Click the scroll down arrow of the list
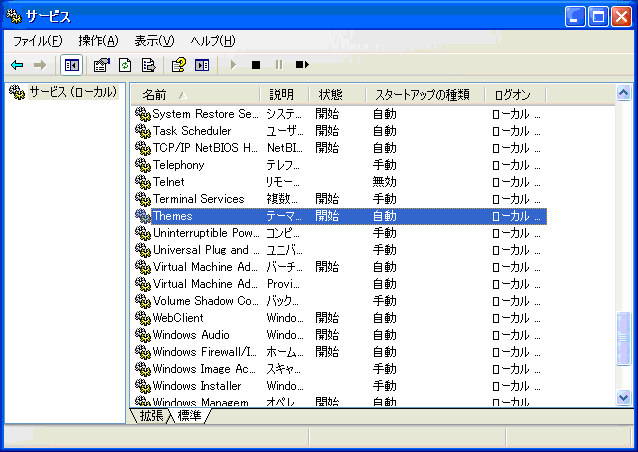 [623, 397]
